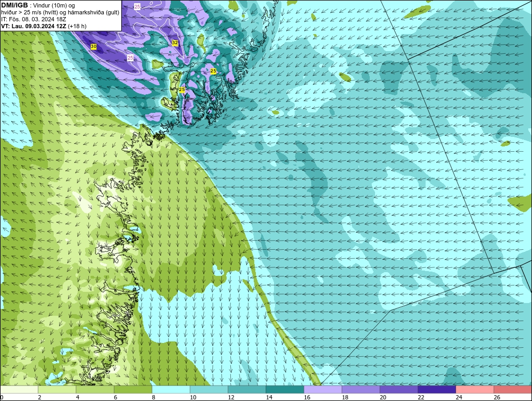Screen dimensions: 532x401
Task: Pick the 0–2 m/s palest legend swatch
Action: [19, 389]
